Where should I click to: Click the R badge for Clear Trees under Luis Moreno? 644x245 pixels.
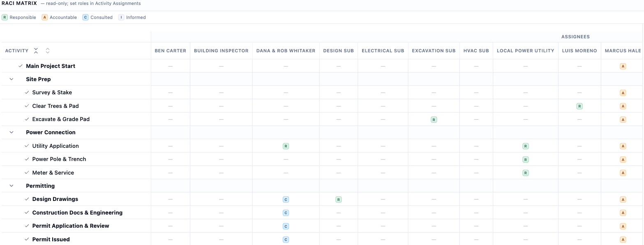pos(579,106)
